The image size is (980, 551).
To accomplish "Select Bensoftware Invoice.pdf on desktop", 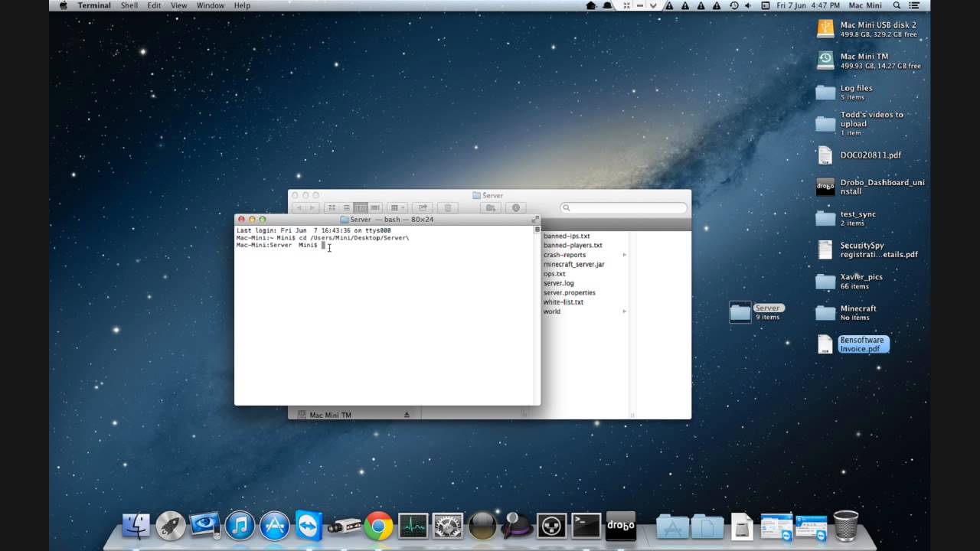I will (x=852, y=344).
